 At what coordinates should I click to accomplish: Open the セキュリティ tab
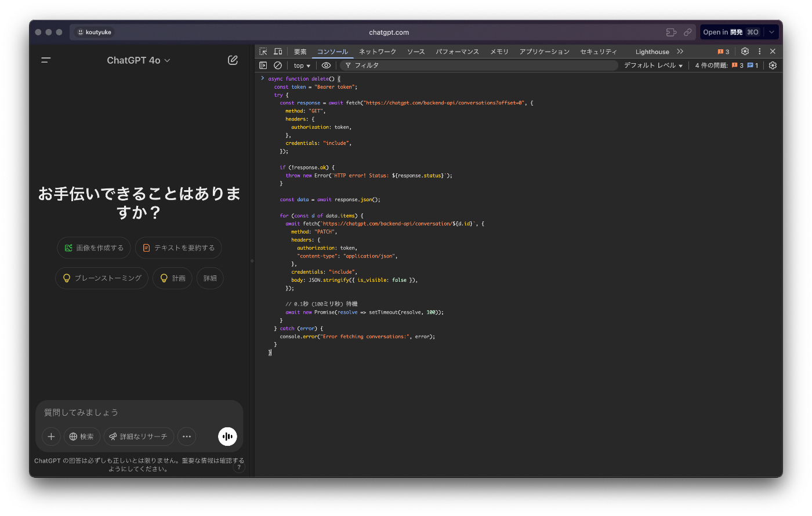click(599, 52)
